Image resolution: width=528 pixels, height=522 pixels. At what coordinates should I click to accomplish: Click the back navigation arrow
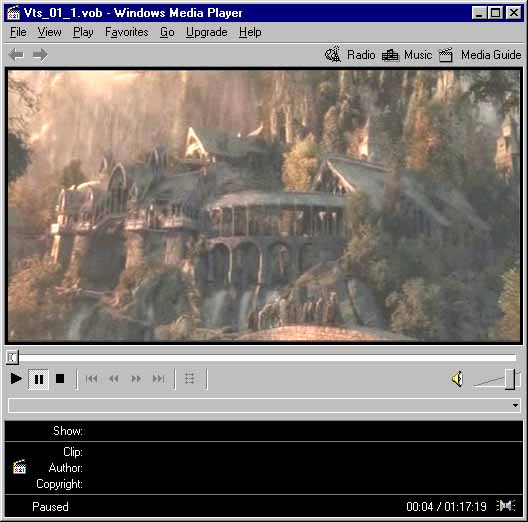click(16, 55)
